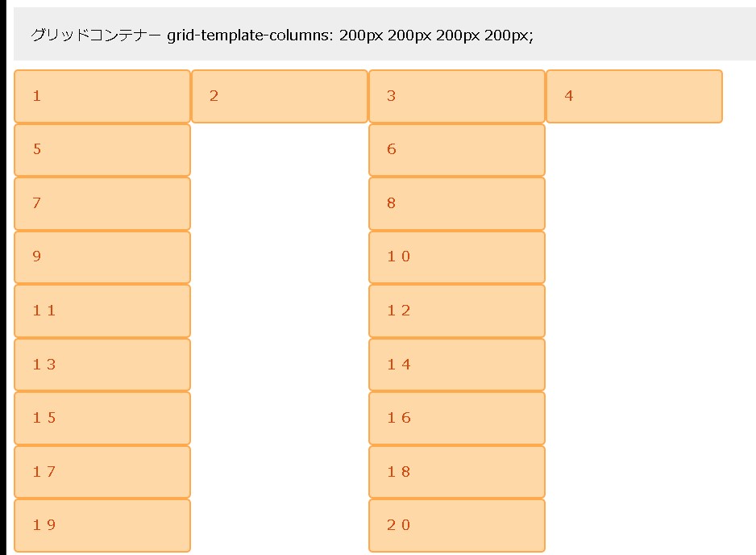Click the box labeled 7
756x555 pixels.
click(x=102, y=203)
